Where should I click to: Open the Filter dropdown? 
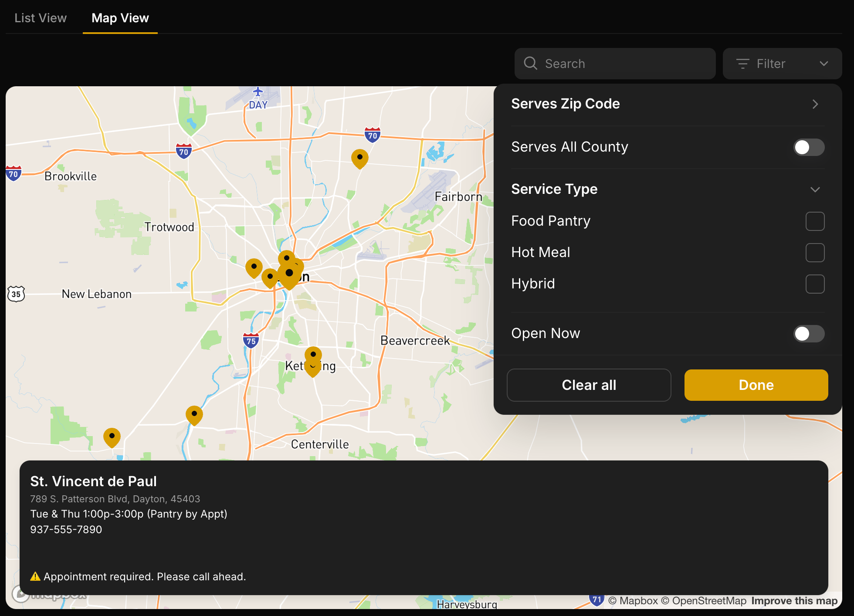coord(782,64)
